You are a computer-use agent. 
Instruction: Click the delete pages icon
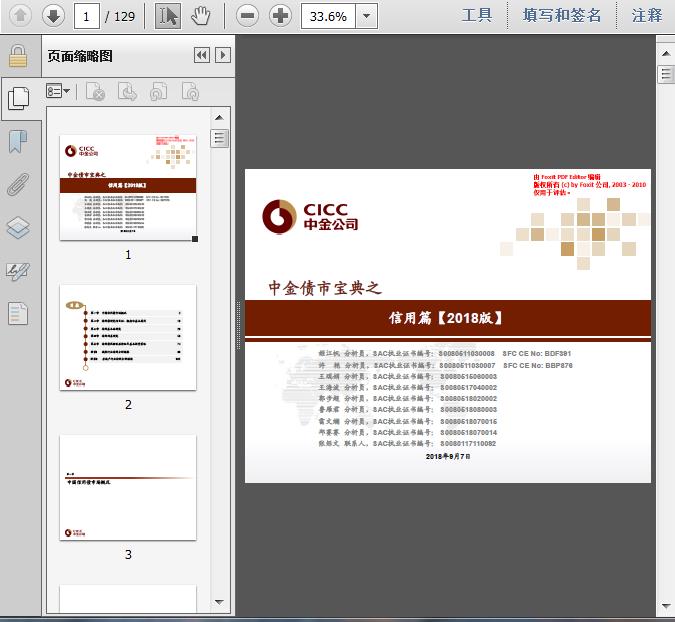coord(96,91)
